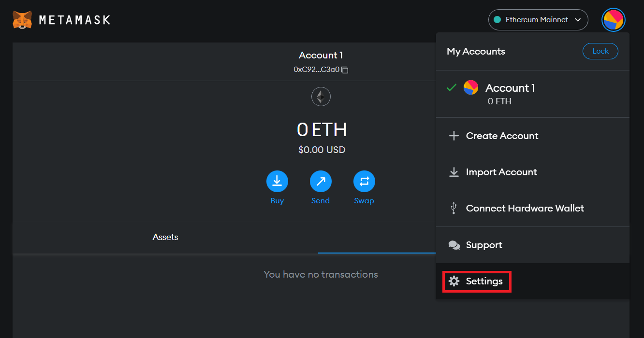Viewport: 644px width, 338px height.
Task: Expand the Ethereum Mainnet network dropdown
Action: (538, 20)
